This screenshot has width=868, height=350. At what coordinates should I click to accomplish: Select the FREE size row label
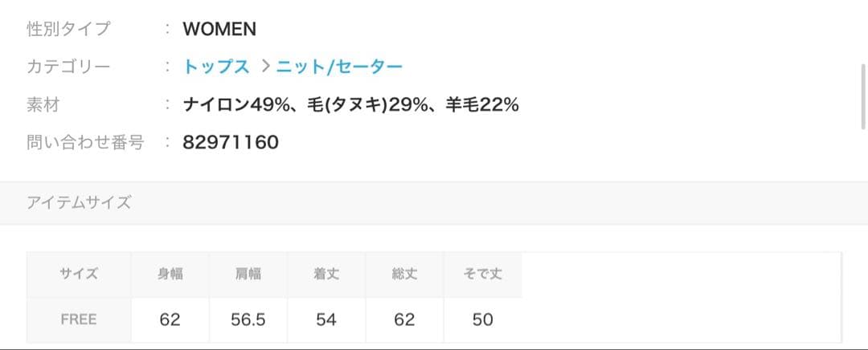pos(79,319)
